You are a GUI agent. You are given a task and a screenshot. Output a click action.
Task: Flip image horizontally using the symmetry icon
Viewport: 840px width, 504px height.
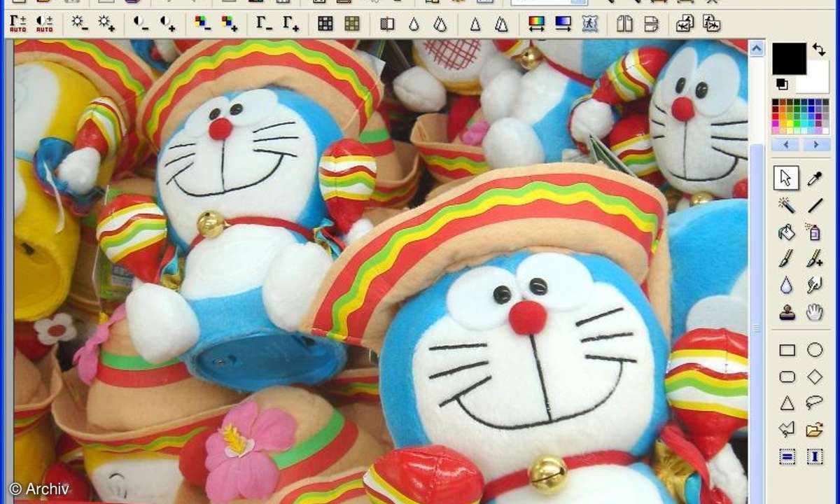point(624,24)
